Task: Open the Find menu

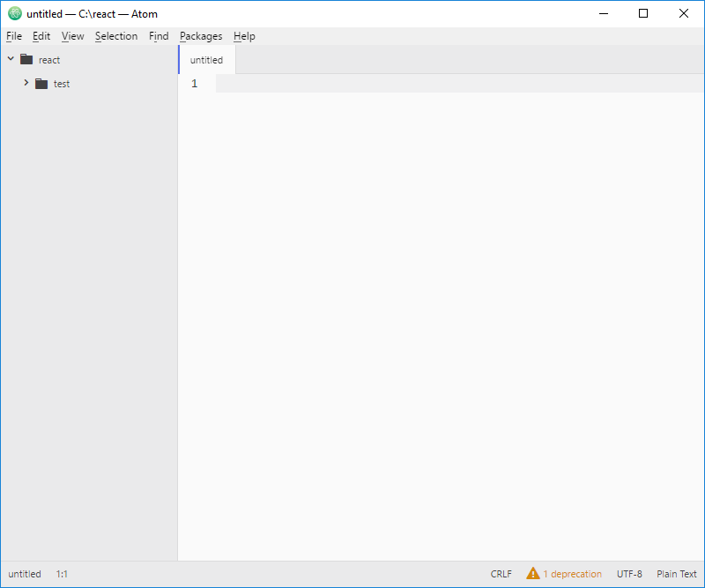Action: (x=159, y=36)
